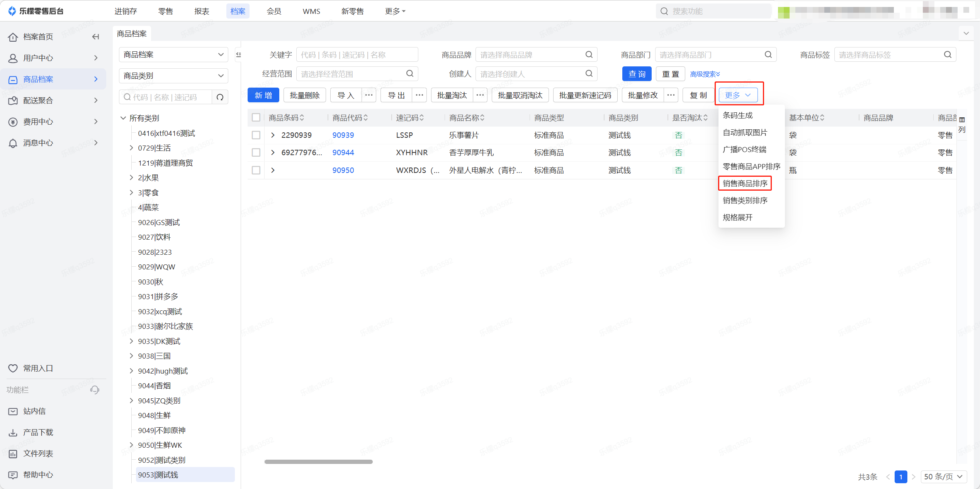Expand the 0729|生活 tree node
Image resolution: width=980 pixels, height=489 pixels.
point(131,148)
